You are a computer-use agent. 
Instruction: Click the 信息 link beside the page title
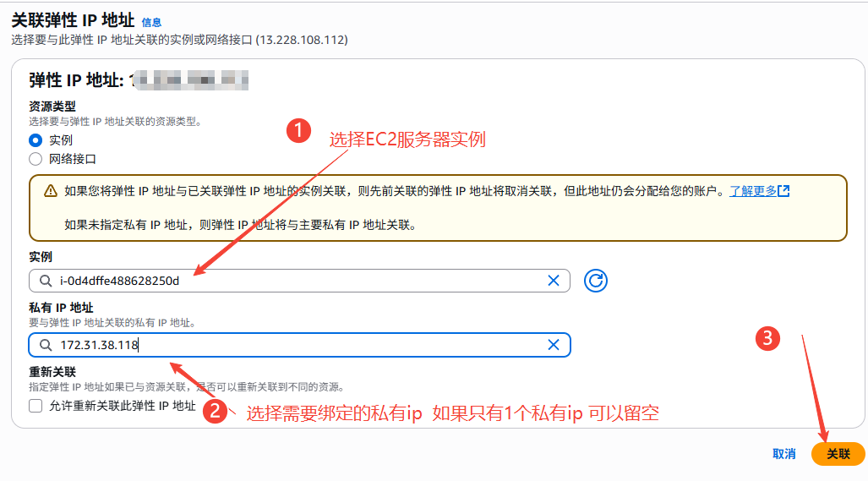151,22
